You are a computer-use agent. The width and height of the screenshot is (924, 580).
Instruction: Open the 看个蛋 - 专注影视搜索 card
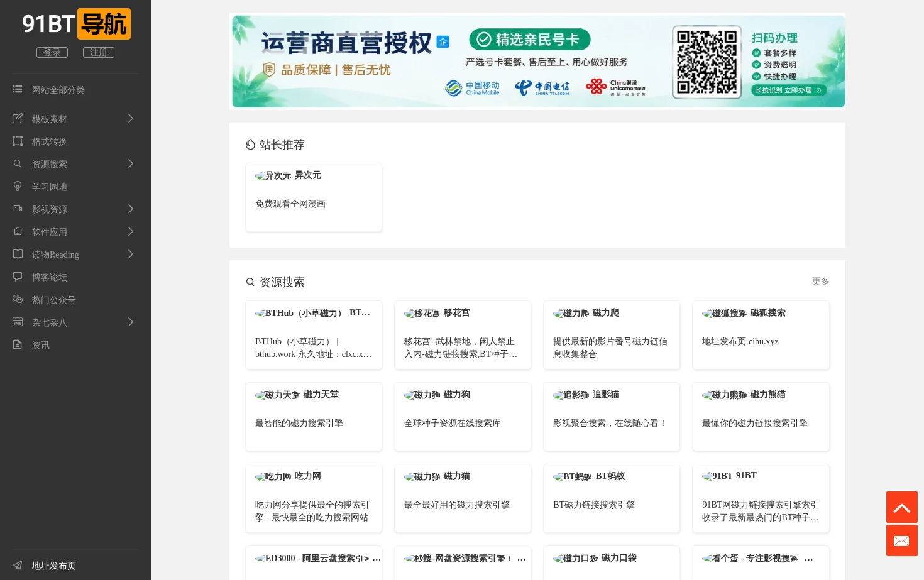[x=761, y=563]
